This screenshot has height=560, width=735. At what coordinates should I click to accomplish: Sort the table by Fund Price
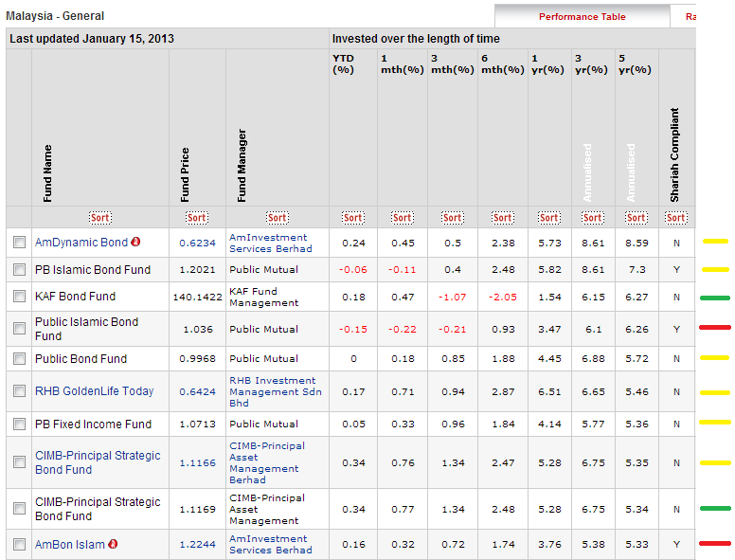tap(196, 218)
